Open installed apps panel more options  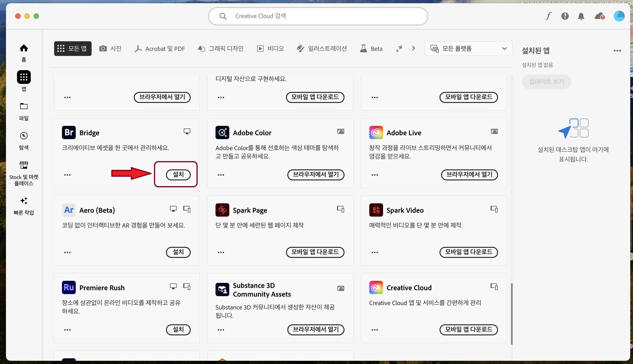point(617,51)
